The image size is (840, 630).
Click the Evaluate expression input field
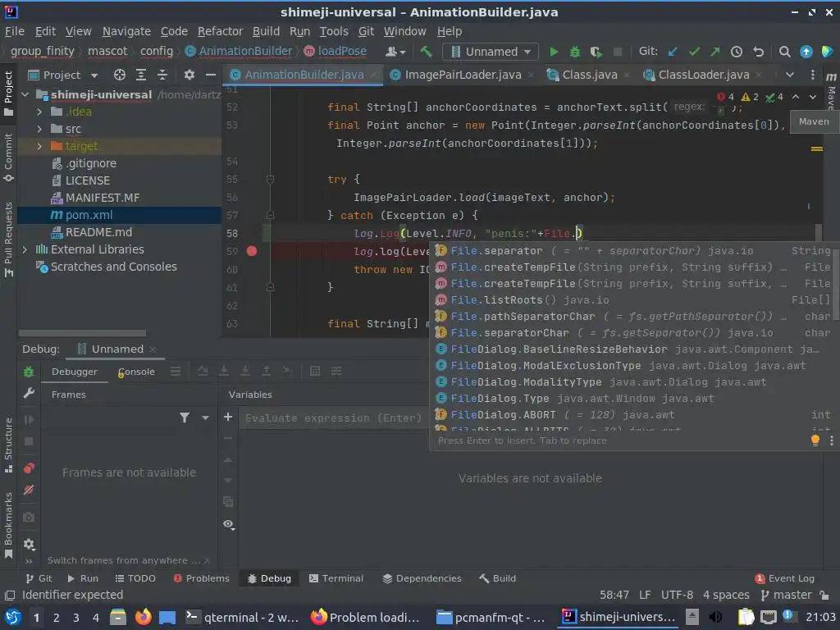(x=332, y=418)
